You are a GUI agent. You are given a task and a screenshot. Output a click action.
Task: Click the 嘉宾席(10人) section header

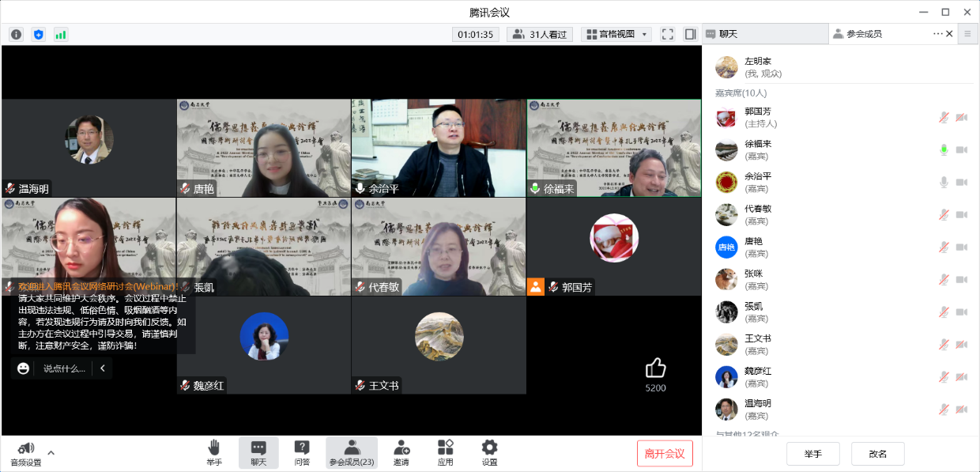click(x=743, y=93)
